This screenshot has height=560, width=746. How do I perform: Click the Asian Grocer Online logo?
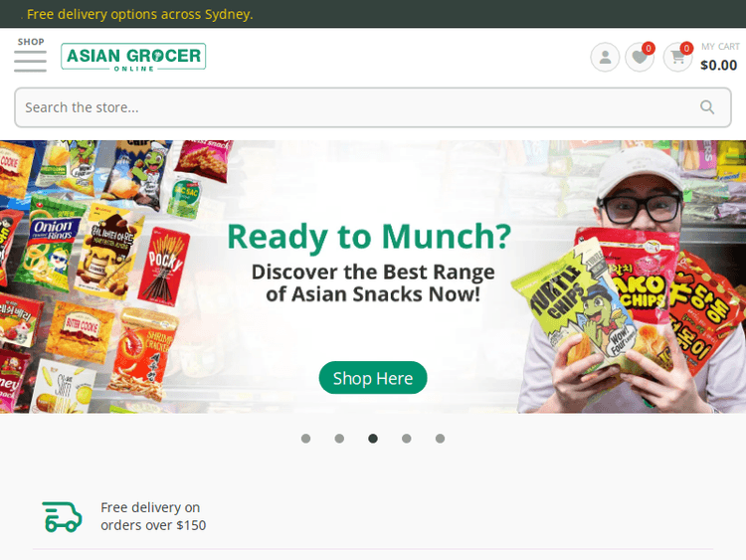[x=133, y=57]
